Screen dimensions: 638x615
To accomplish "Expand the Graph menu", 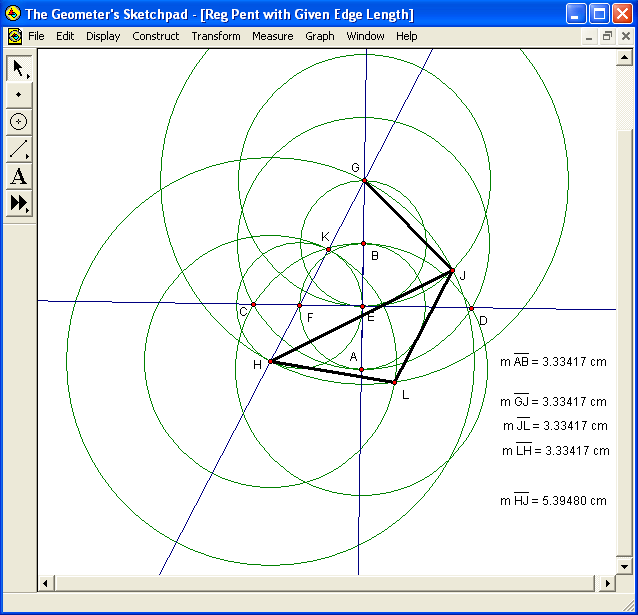I will click(x=320, y=36).
